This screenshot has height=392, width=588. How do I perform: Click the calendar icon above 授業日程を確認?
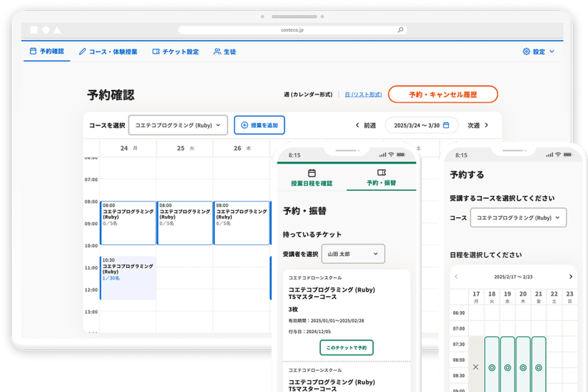[312, 173]
